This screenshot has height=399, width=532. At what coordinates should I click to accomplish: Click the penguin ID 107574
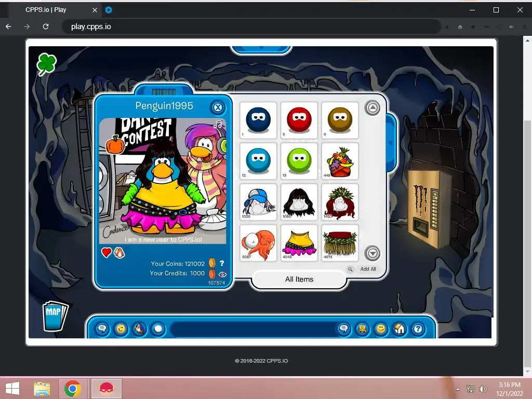(217, 283)
